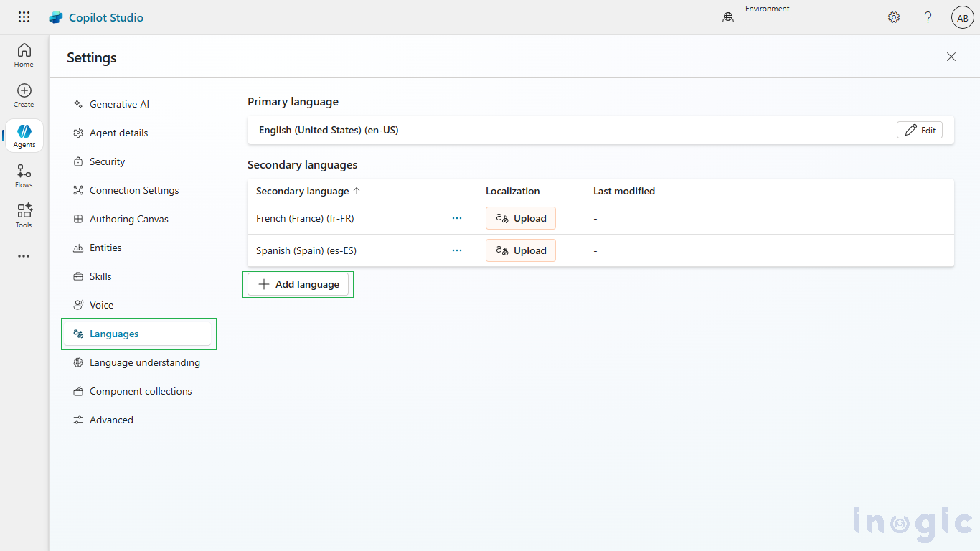Image resolution: width=980 pixels, height=551 pixels.
Task: Open more options for French (France)
Action: pyautogui.click(x=457, y=218)
